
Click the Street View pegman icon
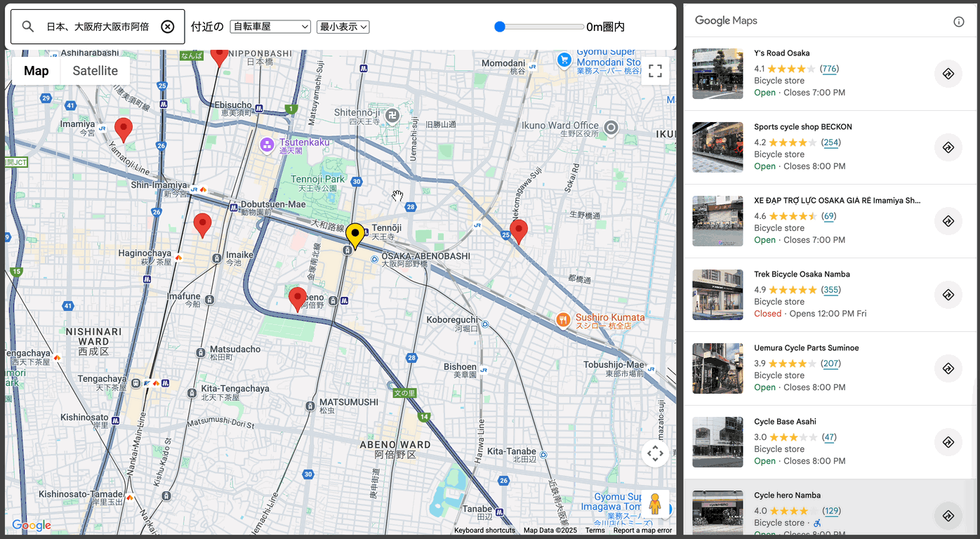[655, 504]
